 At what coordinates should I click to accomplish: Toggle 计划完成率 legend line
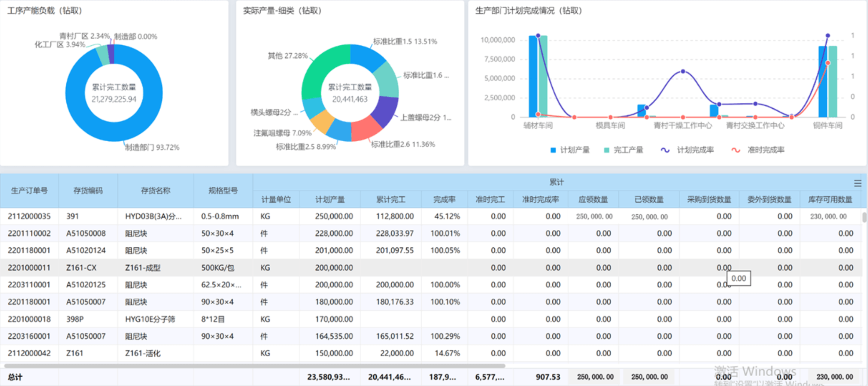pos(688,150)
